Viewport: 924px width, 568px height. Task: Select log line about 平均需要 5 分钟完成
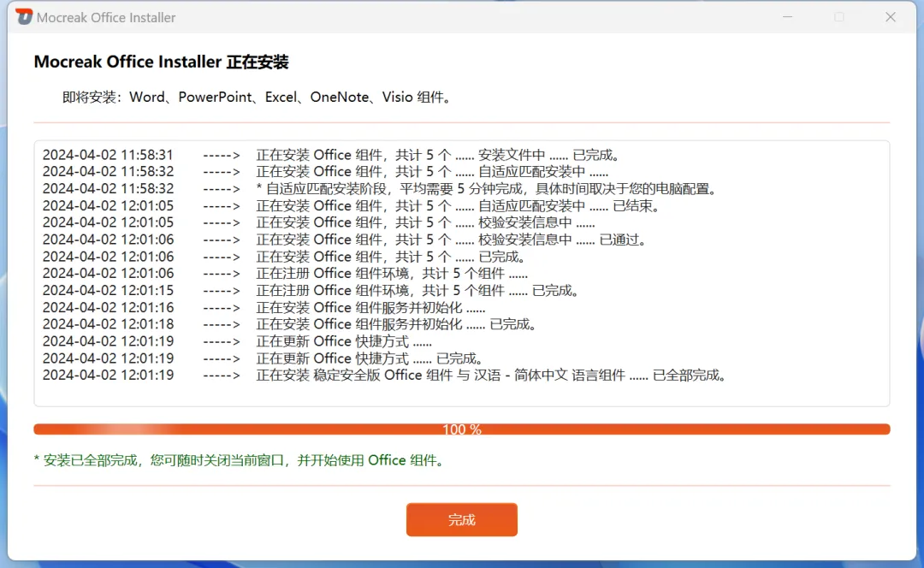pyautogui.click(x=381, y=188)
